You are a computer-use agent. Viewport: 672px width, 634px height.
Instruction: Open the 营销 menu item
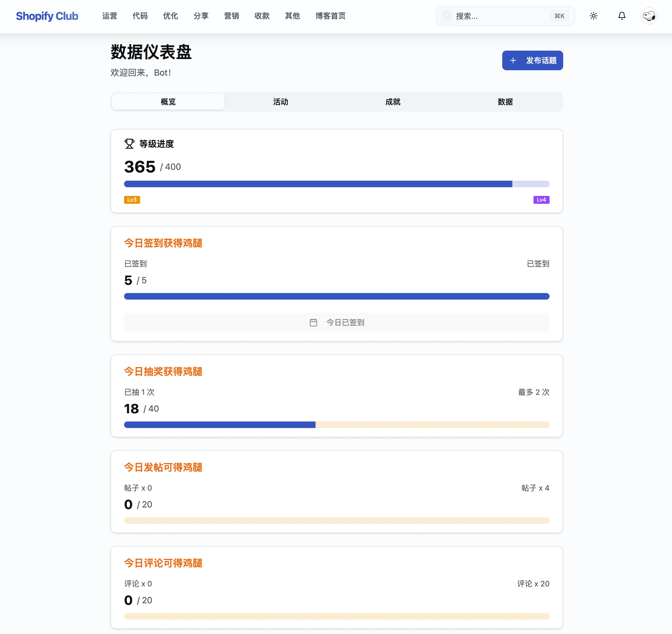(x=232, y=16)
